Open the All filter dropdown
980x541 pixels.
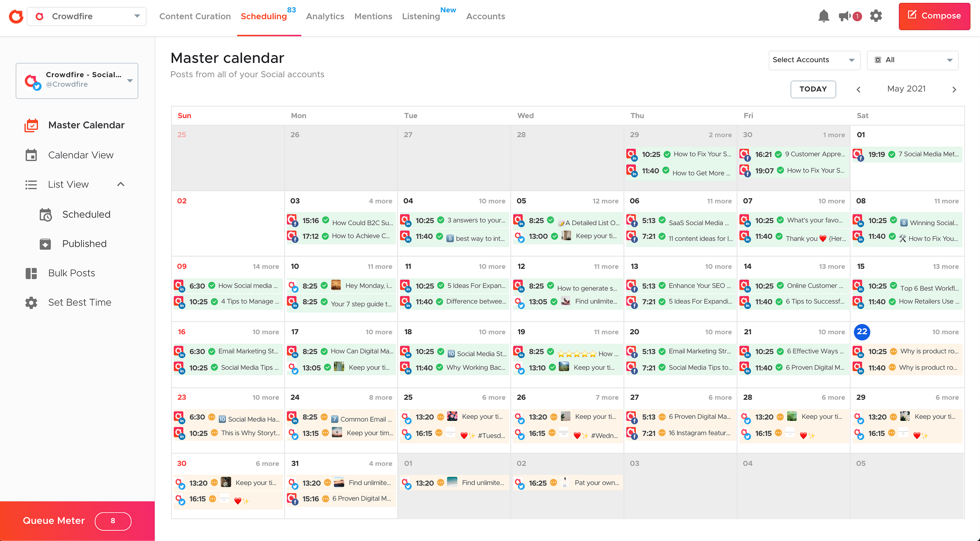coord(913,60)
